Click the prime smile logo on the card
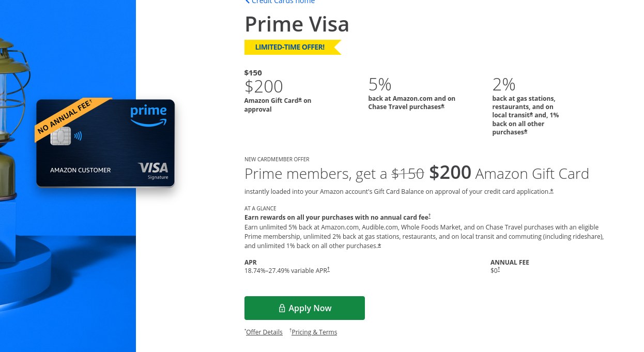Image resolution: width=644 pixels, height=352 pixels. coord(148,116)
